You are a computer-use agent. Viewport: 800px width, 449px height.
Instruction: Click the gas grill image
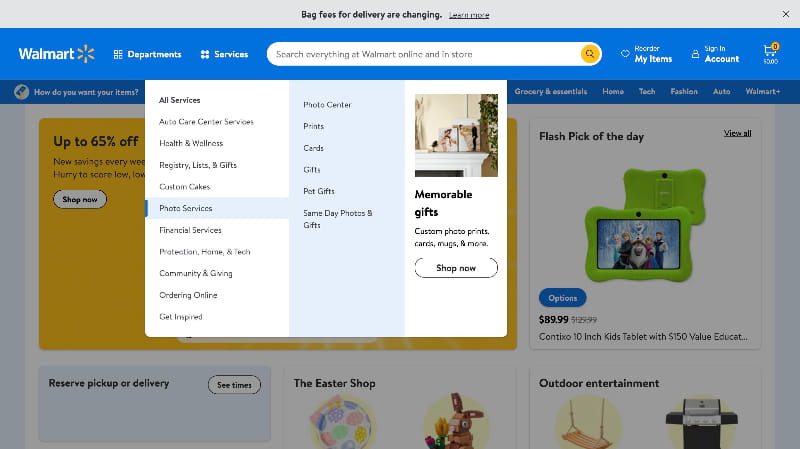tap(702, 421)
